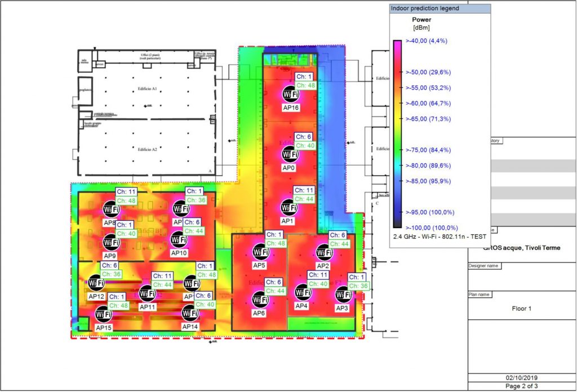Click the 'Ch: 44' label above AP1

(x=304, y=199)
